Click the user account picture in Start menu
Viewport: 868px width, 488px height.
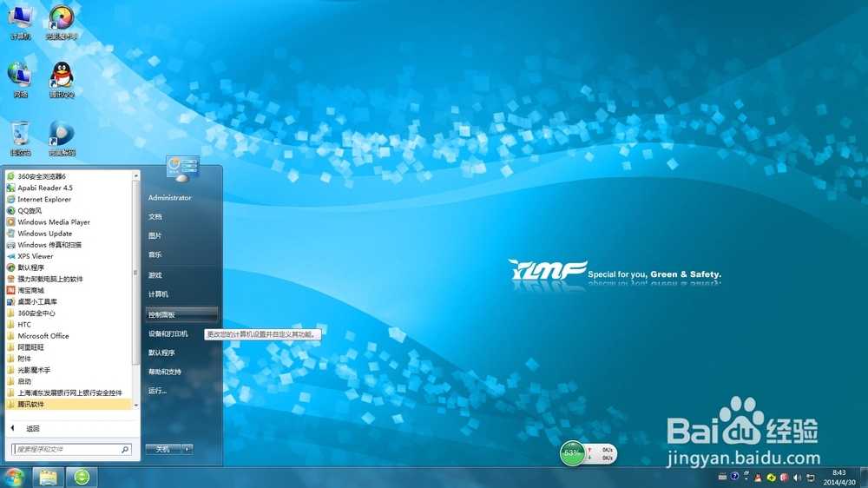coord(182,169)
